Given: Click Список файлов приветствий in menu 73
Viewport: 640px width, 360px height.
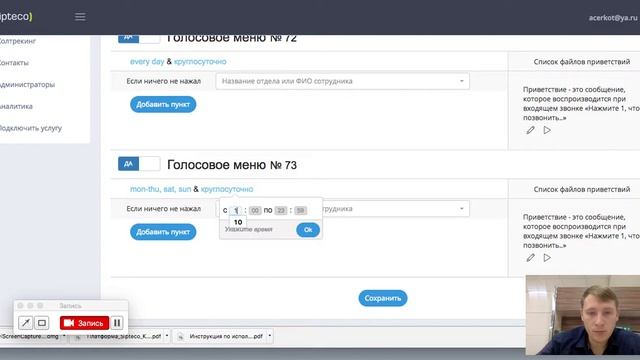Looking at the screenshot, I should tap(582, 189).
